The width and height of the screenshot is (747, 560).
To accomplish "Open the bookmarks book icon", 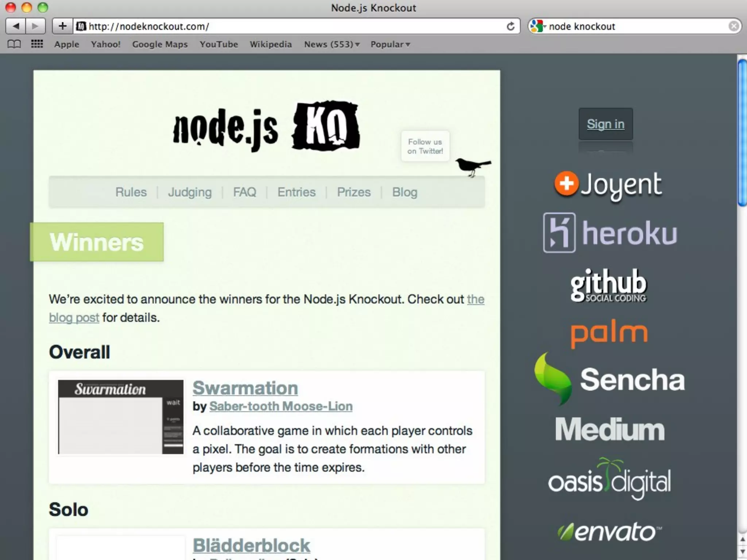I will [14, 44].
